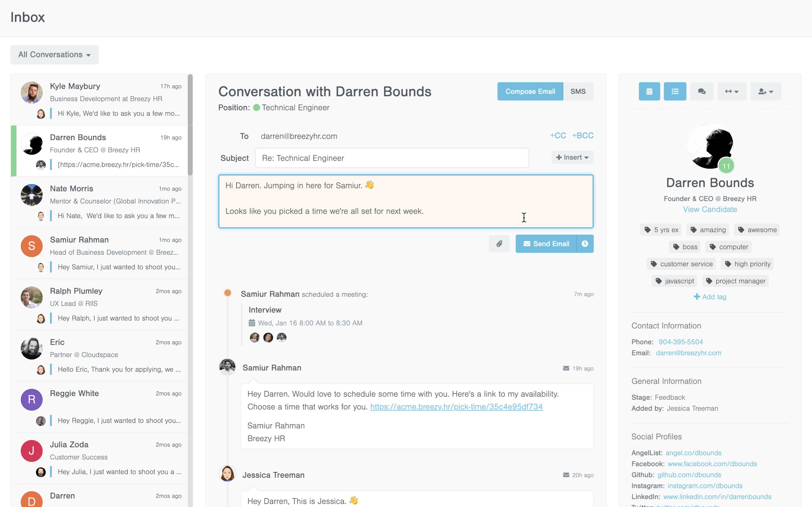Expand the merge fields dropdown arrow

point(586,158)
